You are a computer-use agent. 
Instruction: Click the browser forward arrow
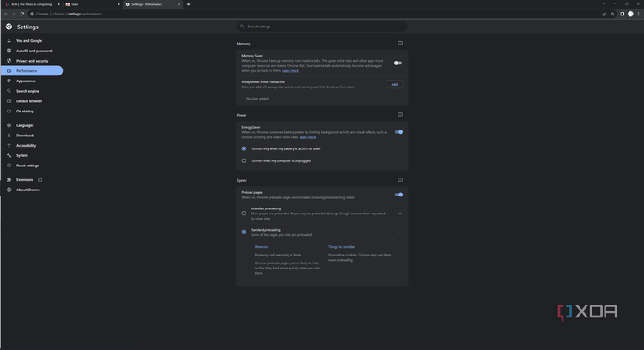point(14,14)
